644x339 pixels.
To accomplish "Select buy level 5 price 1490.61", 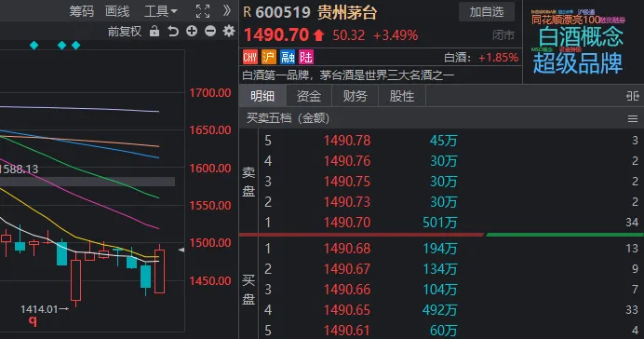I will coord(347,331).
